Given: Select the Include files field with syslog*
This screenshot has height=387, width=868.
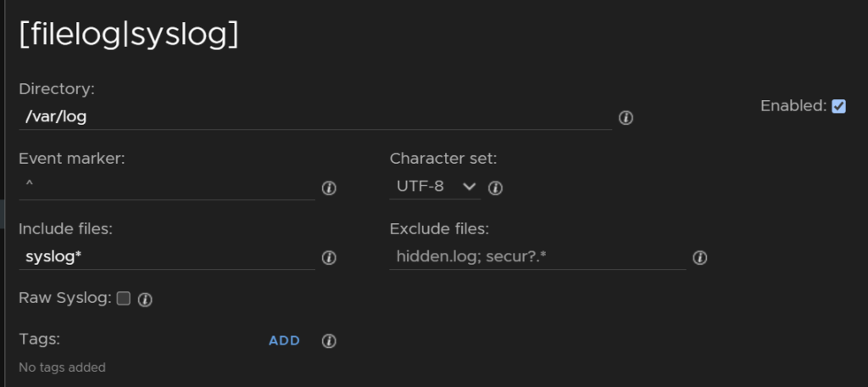Looking at the screenshot, I should [167, 257].
